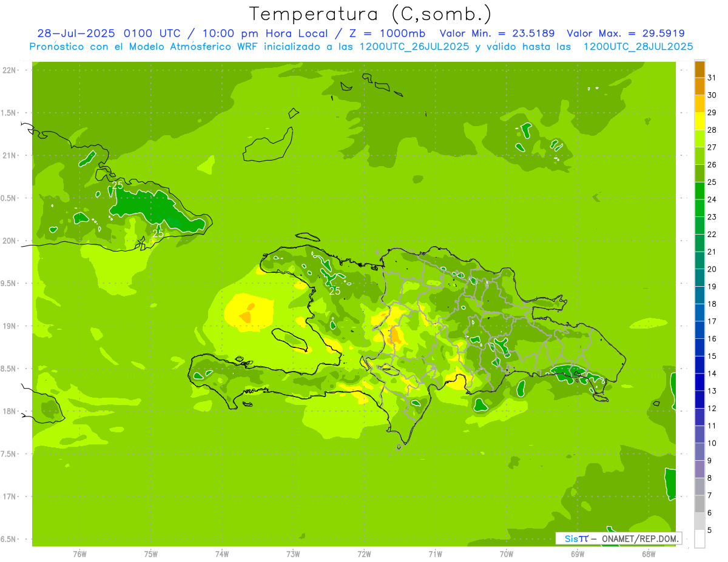Click legend value 12
The width and height of the screenshot is (728, 562).
(x=712, y=408)
